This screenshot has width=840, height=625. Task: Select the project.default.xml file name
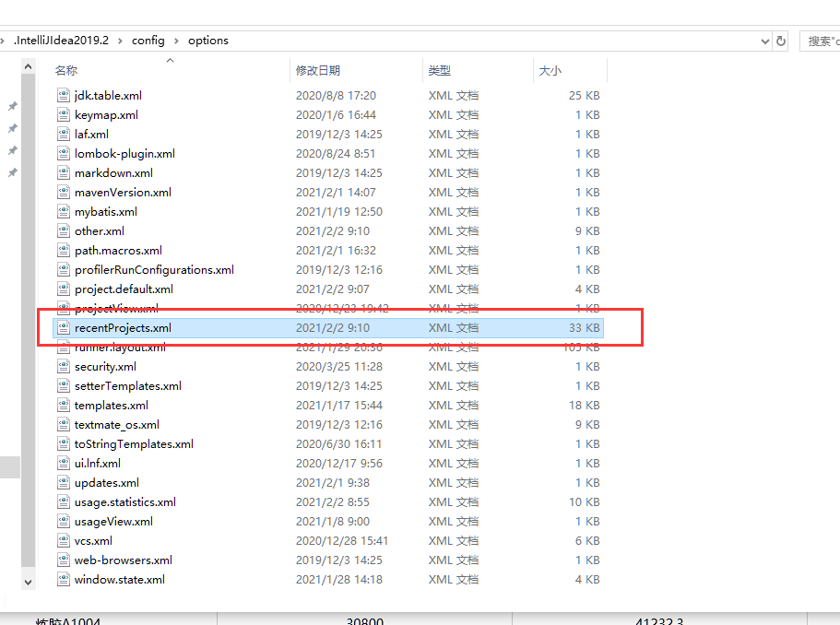(124, 289)
